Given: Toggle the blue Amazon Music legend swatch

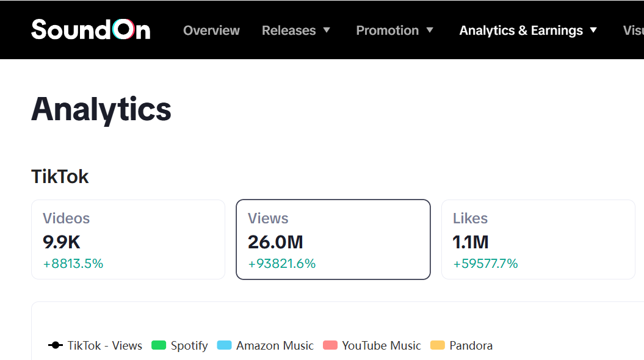Looking at the screenshot, I should pyautogui.click(x=224, y=345).
